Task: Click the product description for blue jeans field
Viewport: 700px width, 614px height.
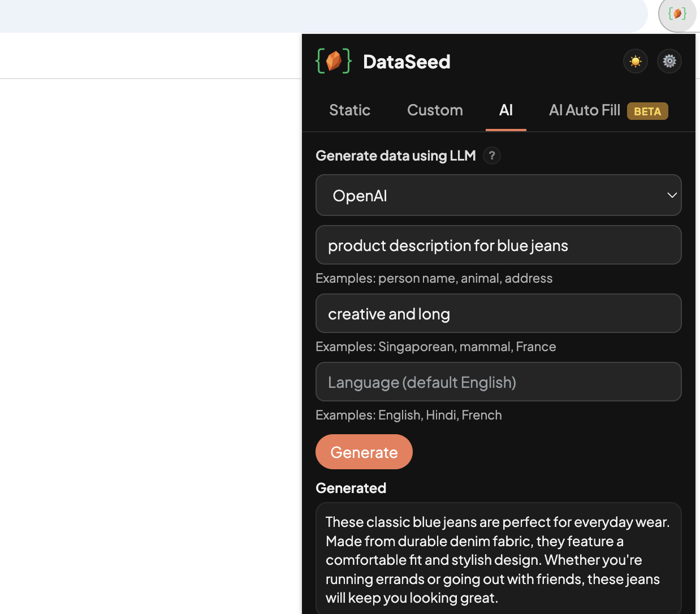Action: coord(498,245)
